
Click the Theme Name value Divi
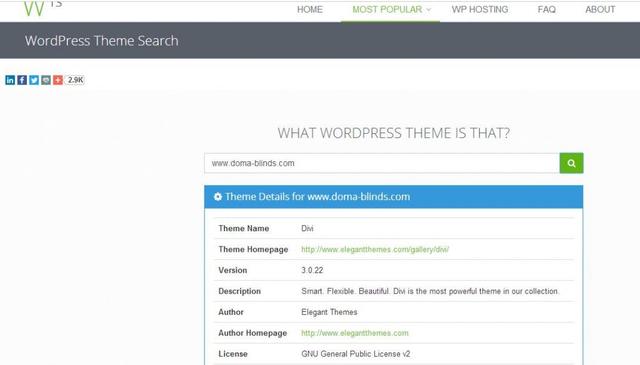pos(307,229)
